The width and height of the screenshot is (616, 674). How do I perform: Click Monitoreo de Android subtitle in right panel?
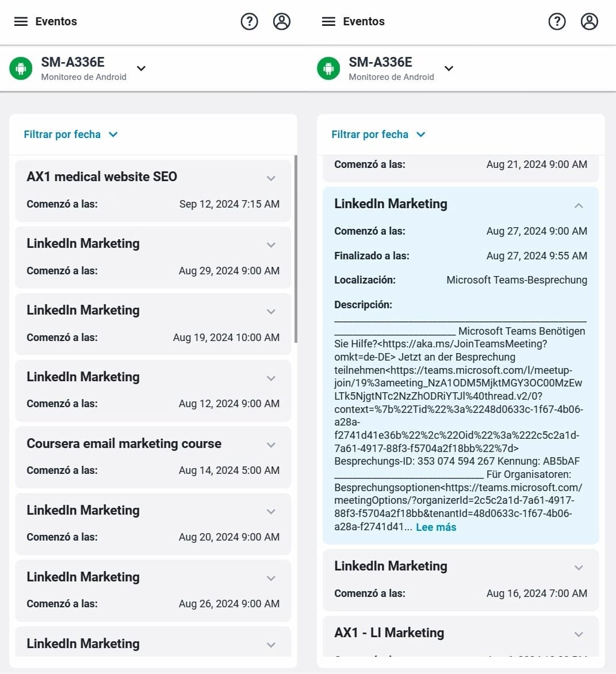pos(392,77)
